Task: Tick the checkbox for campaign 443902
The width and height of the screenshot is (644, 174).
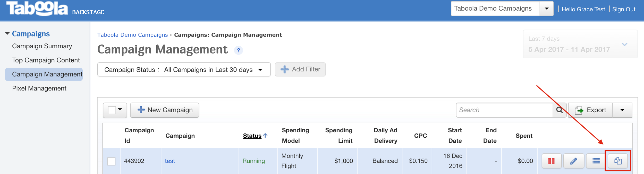Action: pyautogui.click(x=112, y=161)
